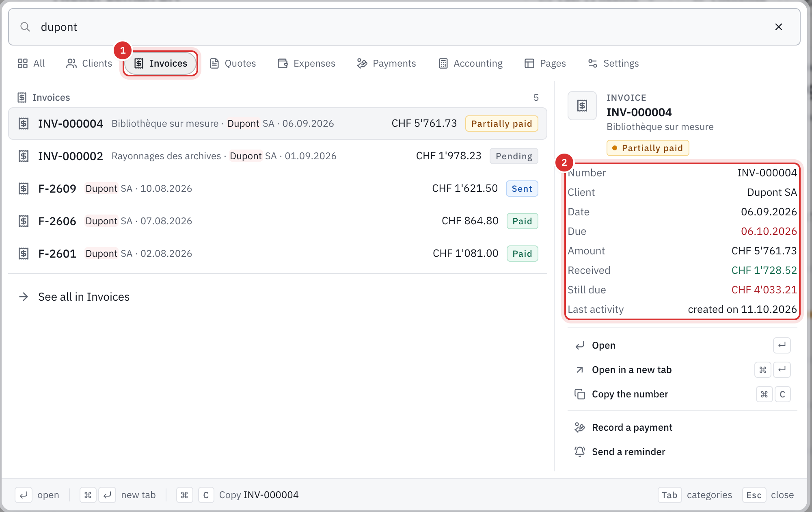
Task: Click the Paid badge on F-2606
Action: [523, 221]
